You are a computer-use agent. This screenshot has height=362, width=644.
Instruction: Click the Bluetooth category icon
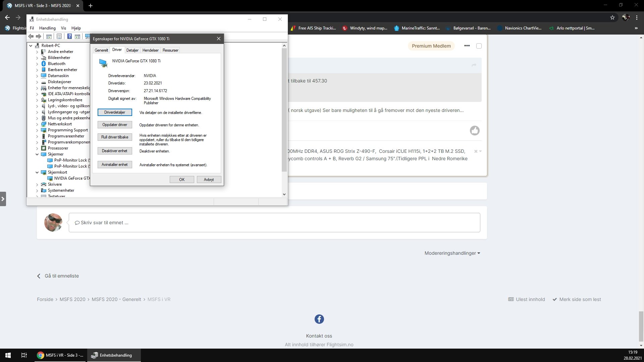click(x=43, y=64)
